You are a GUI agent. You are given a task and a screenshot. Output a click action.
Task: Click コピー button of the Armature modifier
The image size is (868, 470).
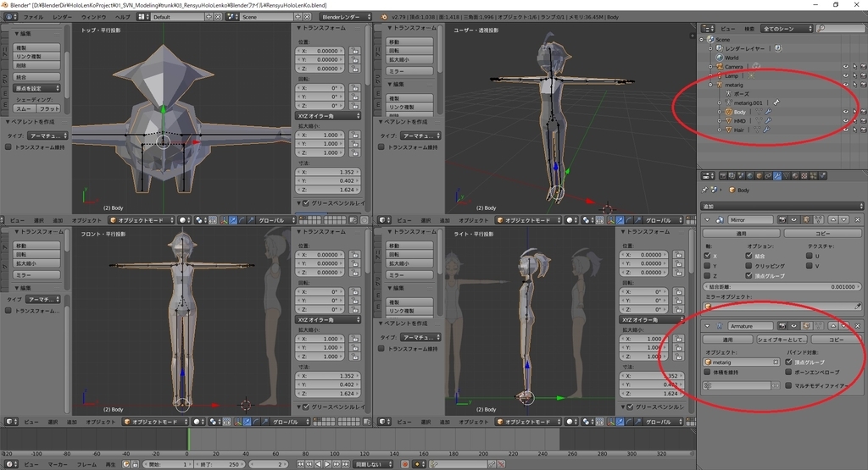pos(836,340)
